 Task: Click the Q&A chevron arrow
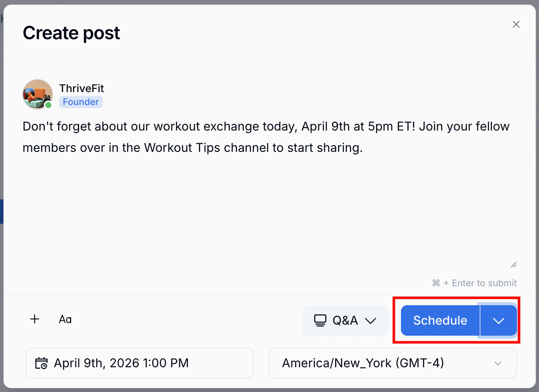tap(371, 321)
